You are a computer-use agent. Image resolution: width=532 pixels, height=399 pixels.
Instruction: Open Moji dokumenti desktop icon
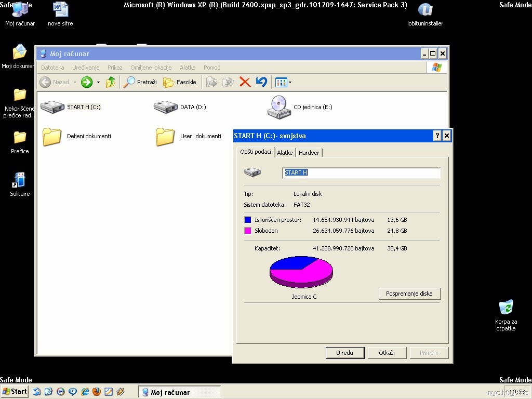tap(18, 57)
